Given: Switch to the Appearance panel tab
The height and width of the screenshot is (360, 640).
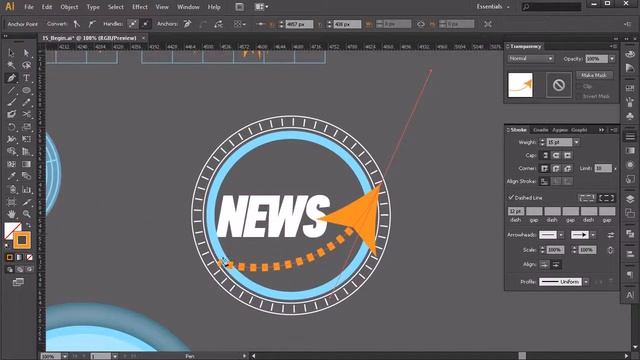Looking at the screenshot, I should [x=560, y=130].
